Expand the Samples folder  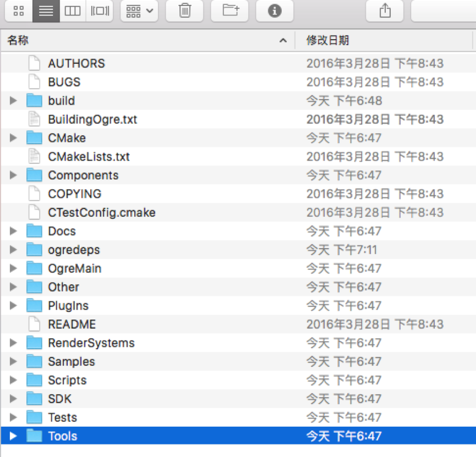13,361
